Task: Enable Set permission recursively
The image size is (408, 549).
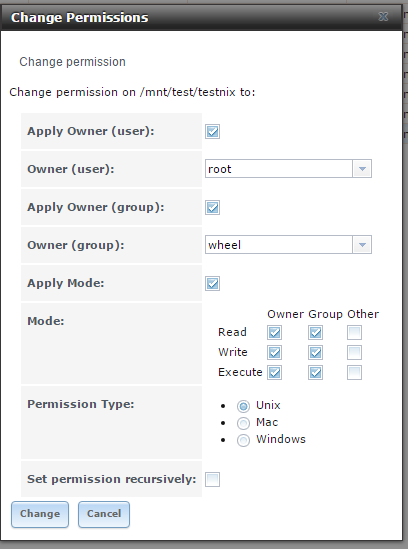Action: point(212,479)
